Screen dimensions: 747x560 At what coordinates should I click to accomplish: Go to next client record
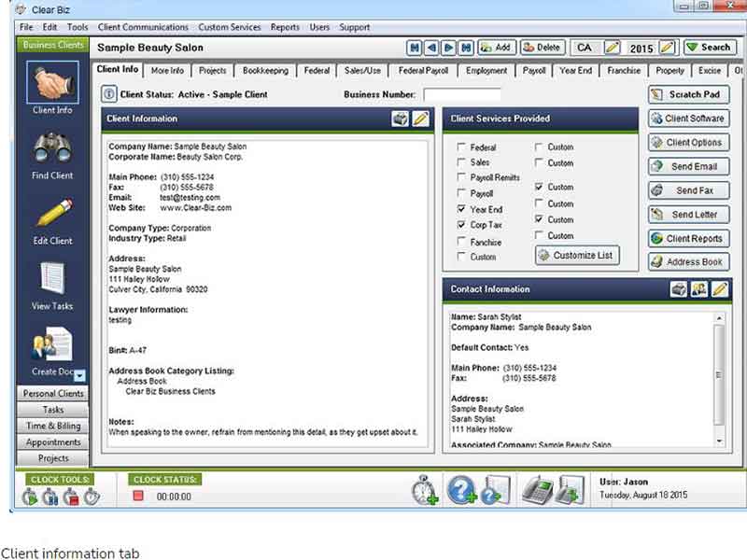click(448, 48)
